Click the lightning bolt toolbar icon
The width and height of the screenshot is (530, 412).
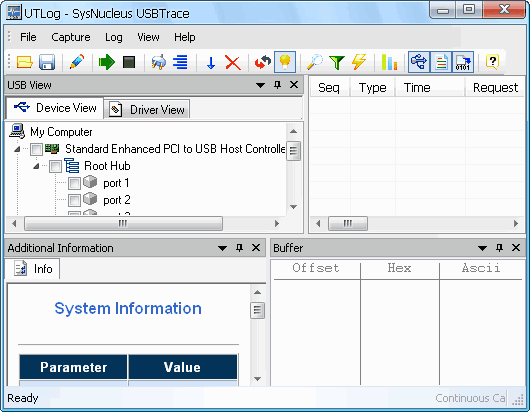(359, 62)
